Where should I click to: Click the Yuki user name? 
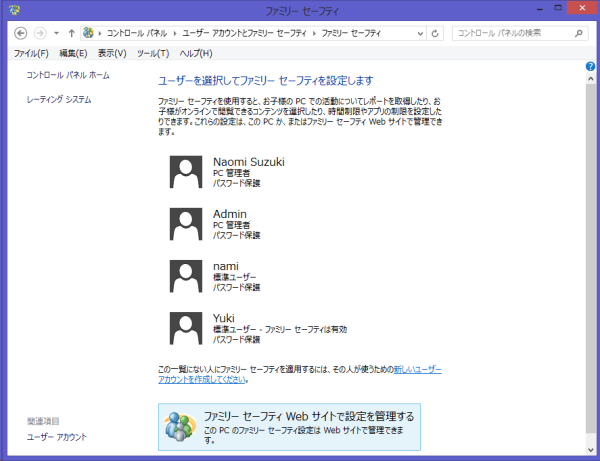point(223,318)
